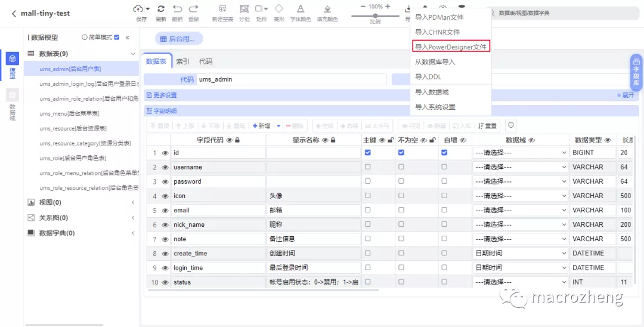
Task: Click the zoom 比例 slider handle
Action: [375, 16]
